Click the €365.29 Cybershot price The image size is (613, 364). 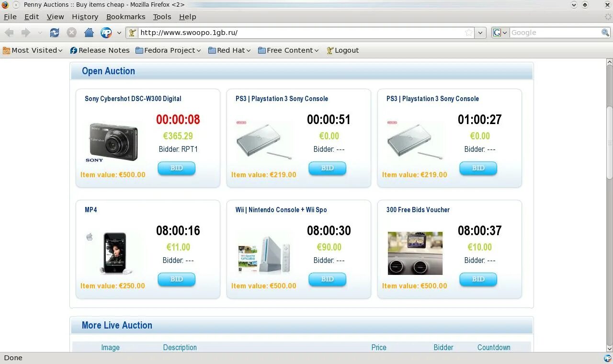tap(178, 136)
